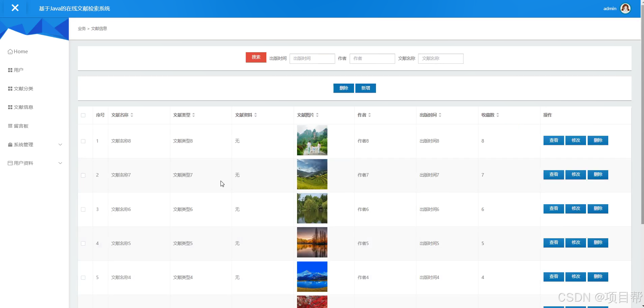The height and width of the screenshot is (308, 644).
Task: Click the red 搜索 button
Action: pos(256,57)
